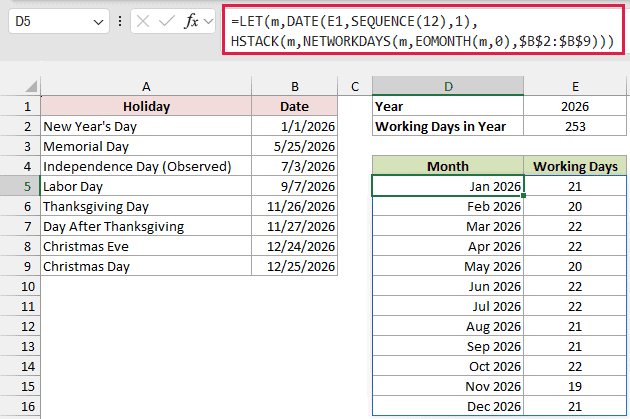This screenshot has height=419, width=630.
Task: Select the Apr 2026 cell
Action: 448,246
